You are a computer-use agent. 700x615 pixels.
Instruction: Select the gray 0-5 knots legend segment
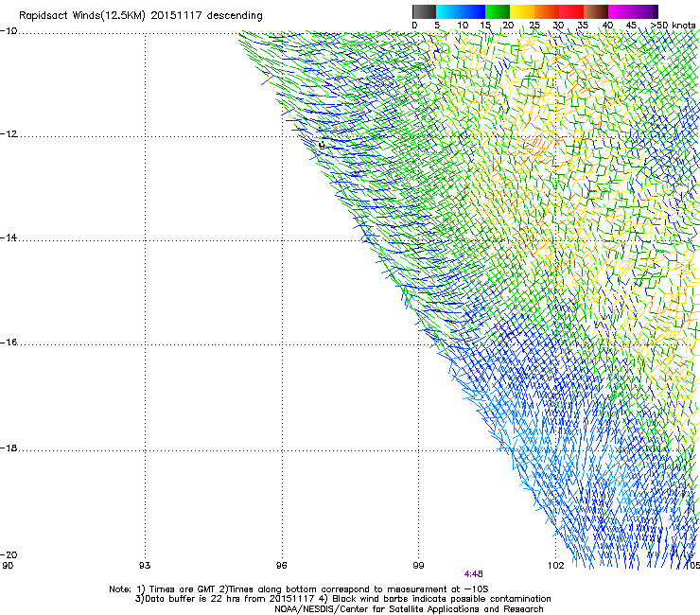coord(424,11)
